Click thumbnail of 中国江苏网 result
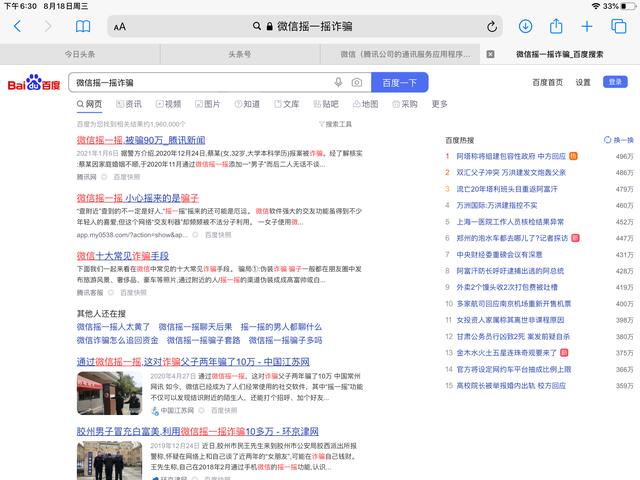This screenshot has width=640, height=480. [109, 393]
